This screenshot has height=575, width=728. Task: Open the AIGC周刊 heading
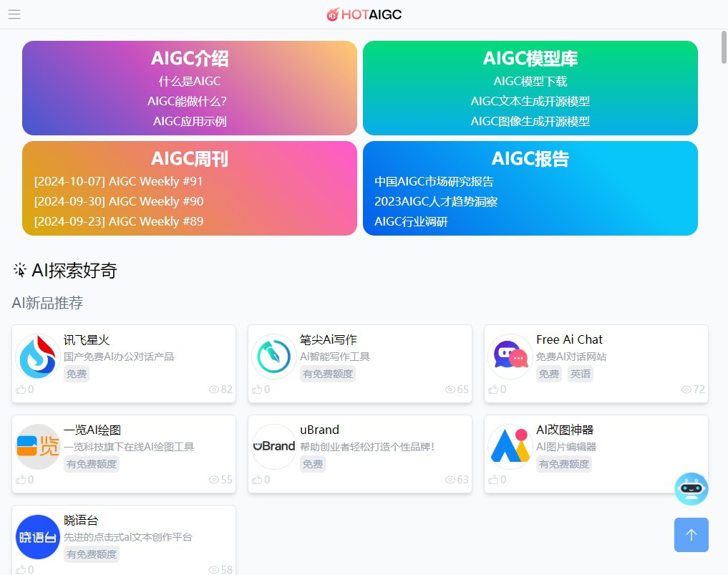tap(190, 159)
